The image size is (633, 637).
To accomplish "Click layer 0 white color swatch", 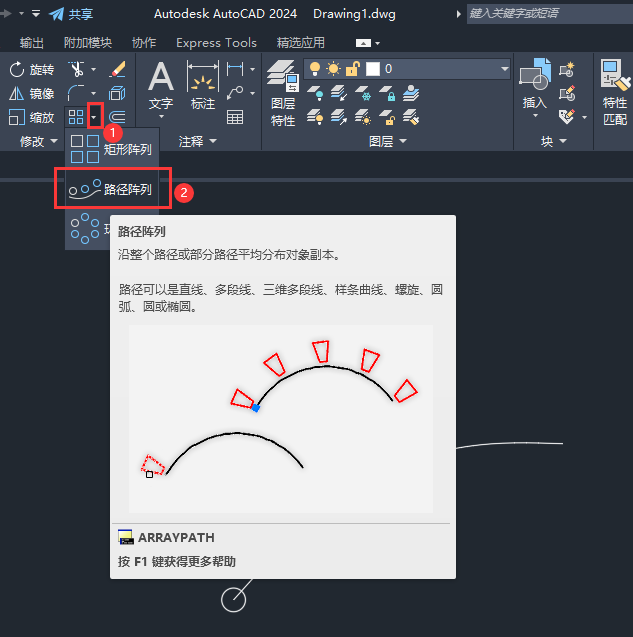I will coord(373,69).
